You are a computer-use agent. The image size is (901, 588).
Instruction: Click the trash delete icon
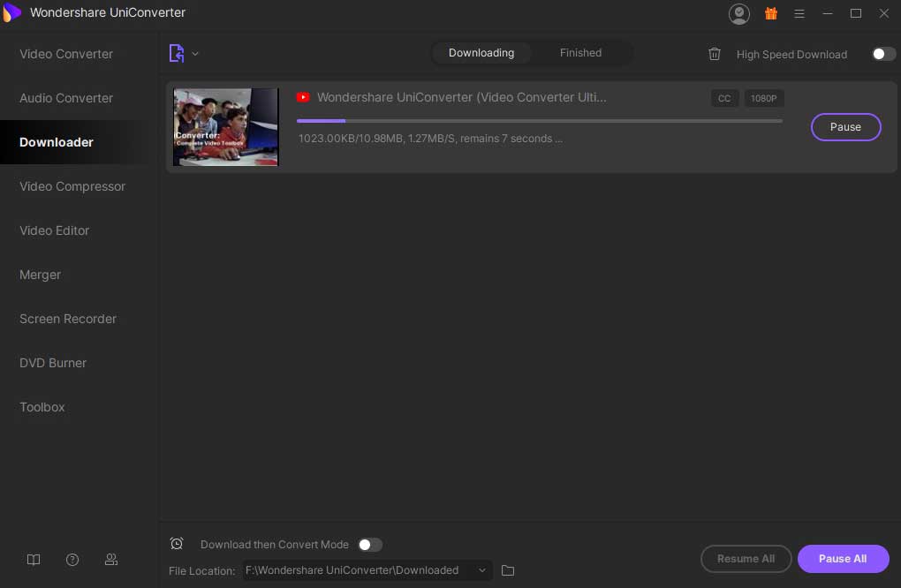coord(715,54)
